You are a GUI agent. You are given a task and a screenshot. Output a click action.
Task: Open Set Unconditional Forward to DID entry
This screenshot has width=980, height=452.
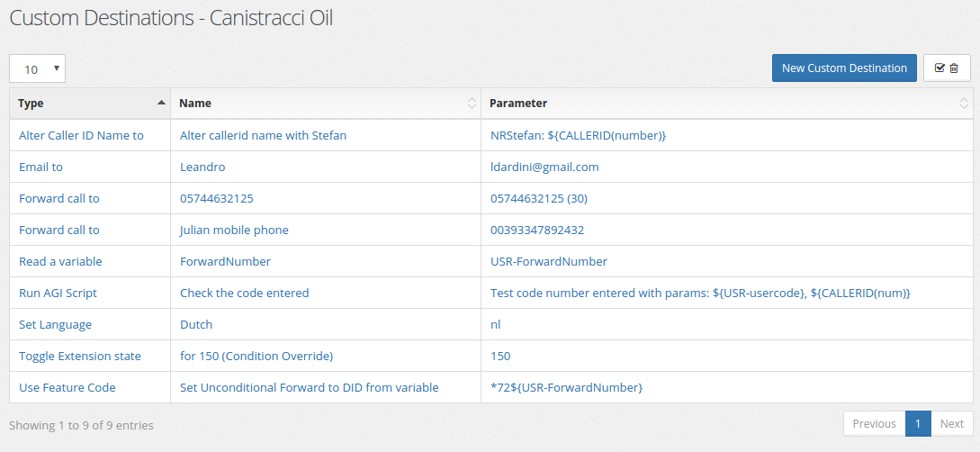point(310,387)
